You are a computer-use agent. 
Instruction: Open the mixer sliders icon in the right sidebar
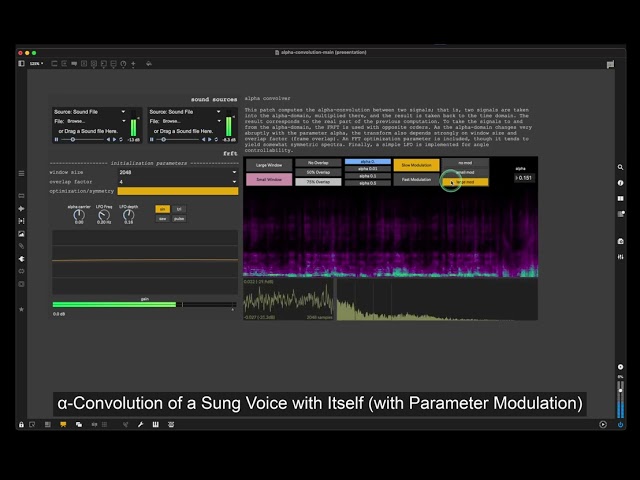click(620, 257)
